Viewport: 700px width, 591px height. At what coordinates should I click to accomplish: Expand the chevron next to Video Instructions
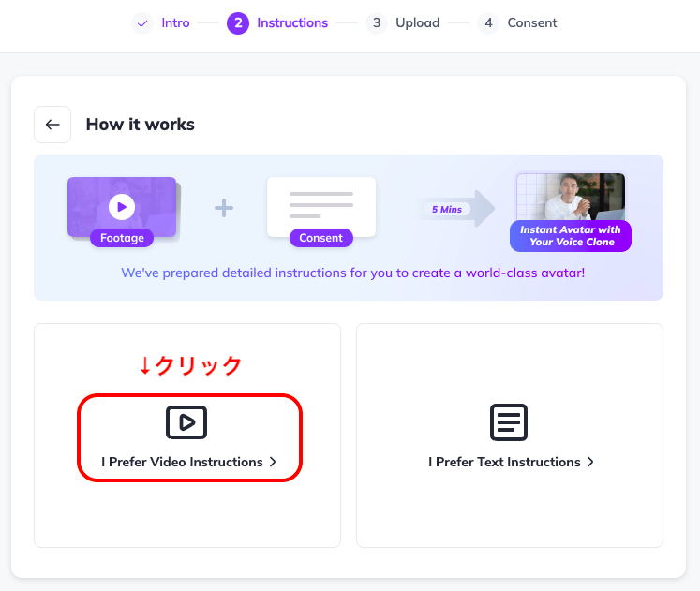273,463
